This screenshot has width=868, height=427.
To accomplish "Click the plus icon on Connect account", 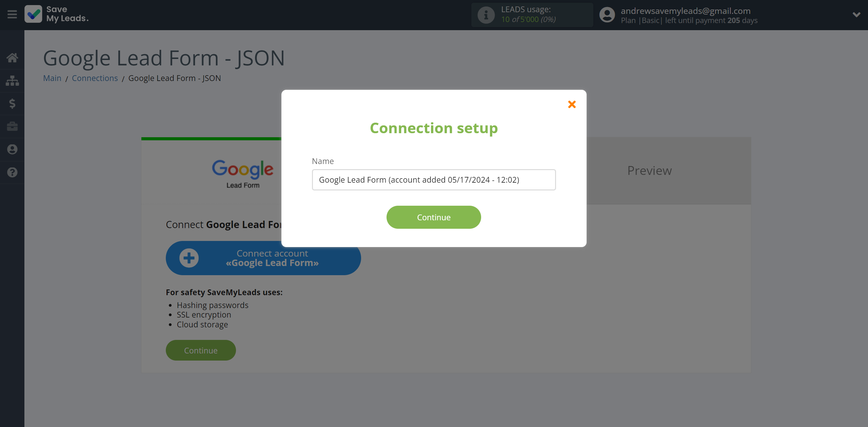I will [x=189, y=258].
